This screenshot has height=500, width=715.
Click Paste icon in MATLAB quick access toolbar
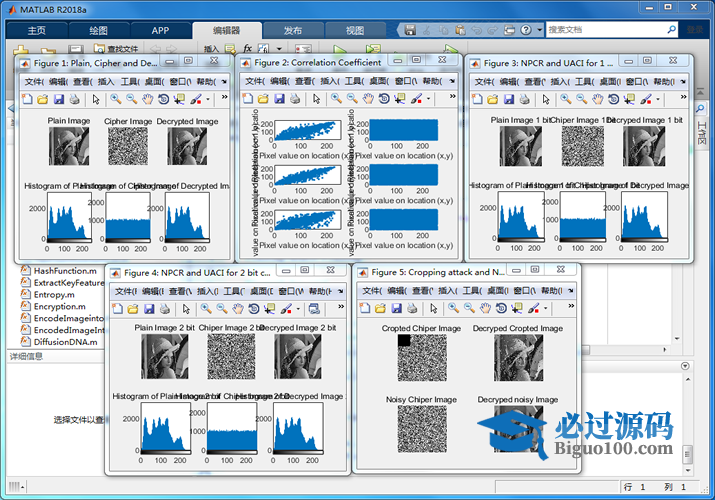pos(461,30)
